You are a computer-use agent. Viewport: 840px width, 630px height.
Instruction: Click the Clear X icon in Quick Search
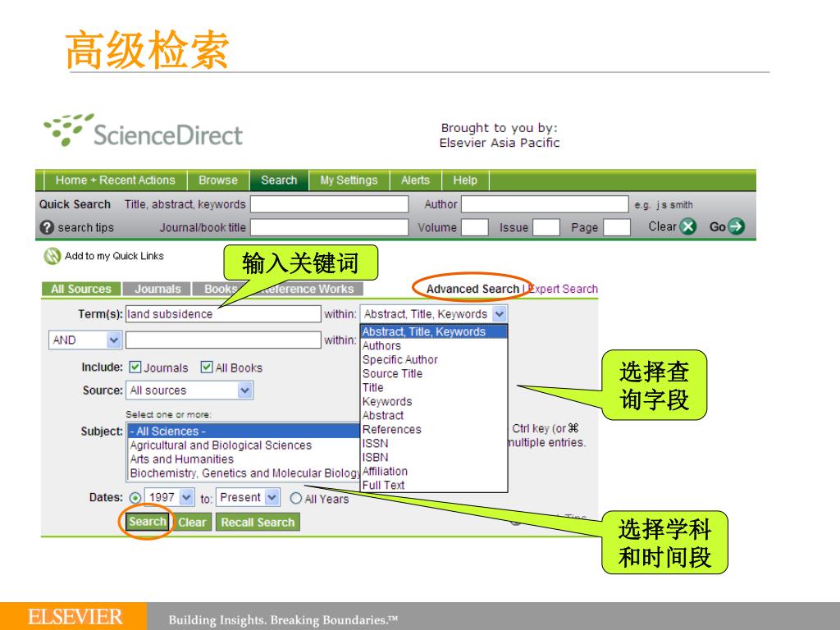click(x=688, y=226)
